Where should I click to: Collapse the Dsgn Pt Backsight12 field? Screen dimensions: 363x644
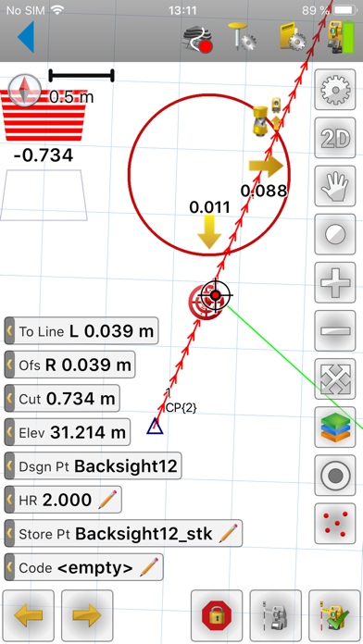[x=9, y=466]
